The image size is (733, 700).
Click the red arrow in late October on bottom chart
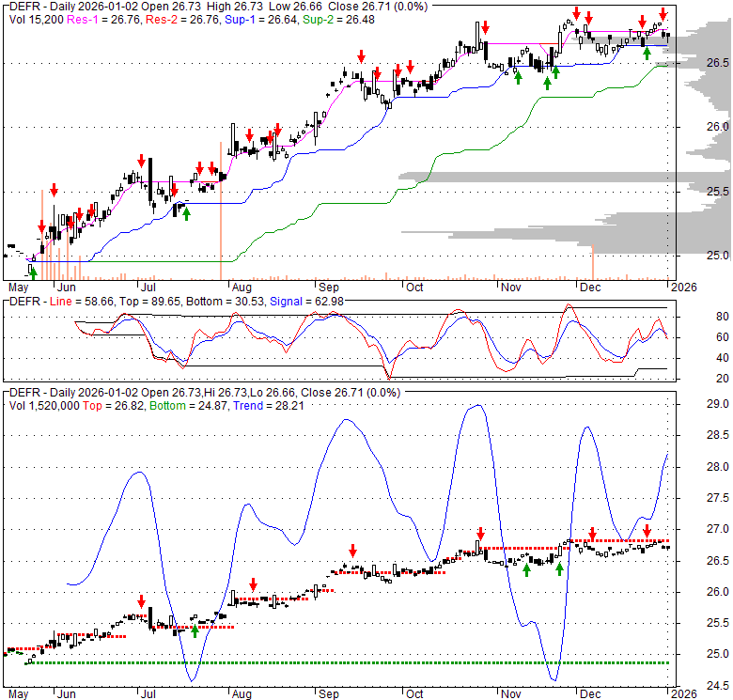480,534
